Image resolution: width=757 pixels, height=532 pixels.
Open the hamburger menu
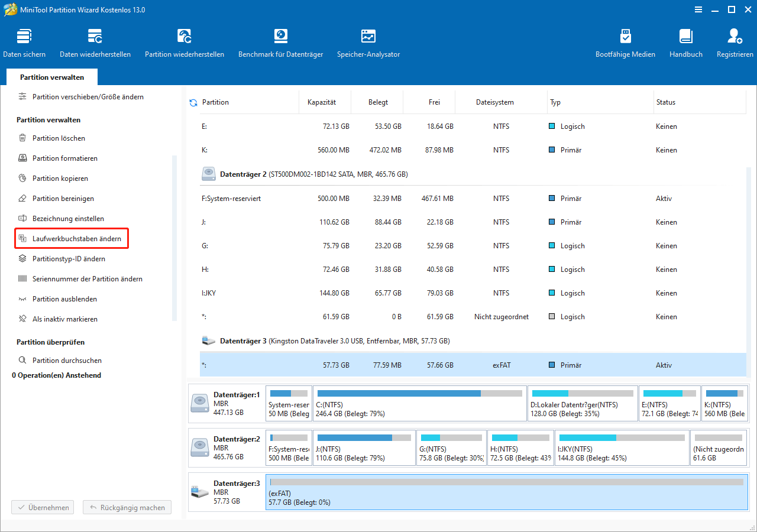698,9
